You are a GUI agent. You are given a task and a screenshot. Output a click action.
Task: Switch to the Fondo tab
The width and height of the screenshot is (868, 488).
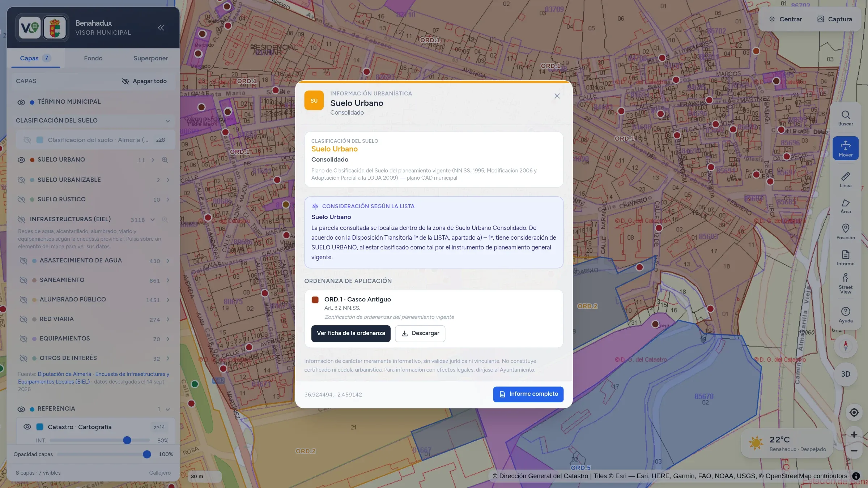click(93, 58)
